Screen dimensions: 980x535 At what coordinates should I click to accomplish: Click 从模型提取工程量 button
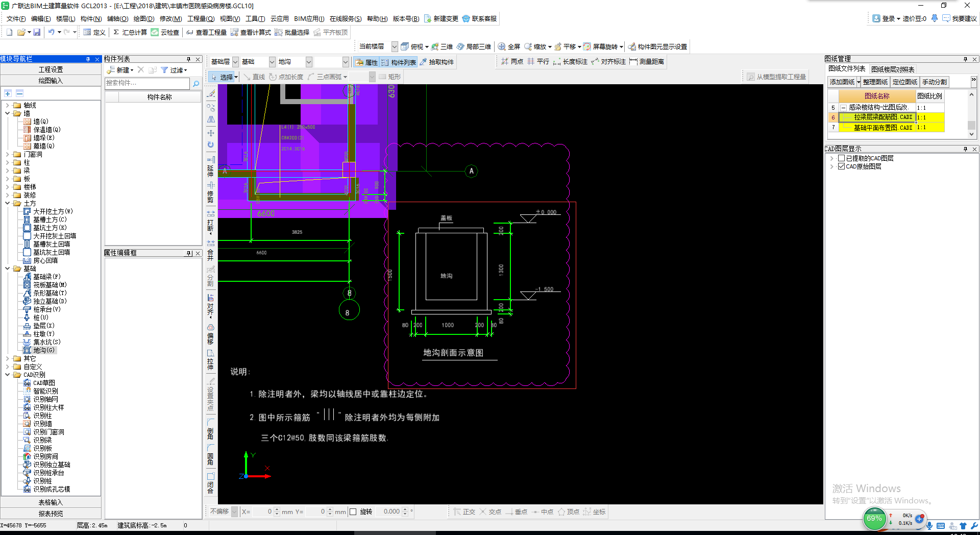776,77
